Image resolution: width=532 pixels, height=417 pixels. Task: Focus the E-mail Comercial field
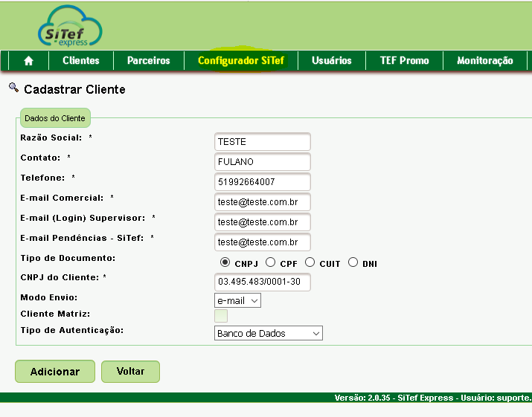(x=263, y=202)
